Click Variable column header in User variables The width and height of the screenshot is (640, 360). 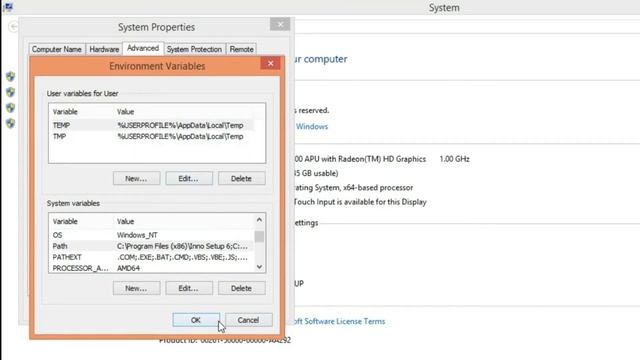click(65, 112)
